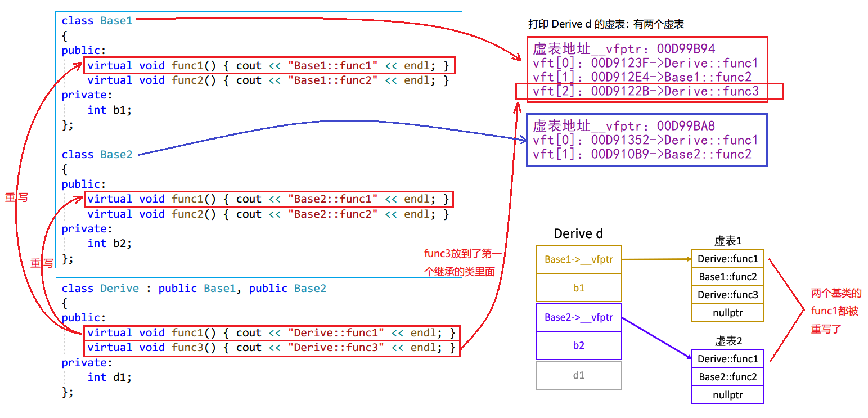
Task: Click '虚表地址__vfptr: 00D99BA8' output line
Action: (x=624, y=126)
